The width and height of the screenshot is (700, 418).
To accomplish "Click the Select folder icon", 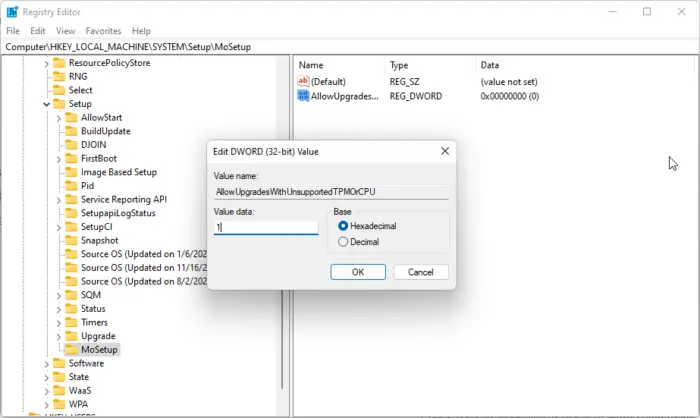I will point(59,90).
